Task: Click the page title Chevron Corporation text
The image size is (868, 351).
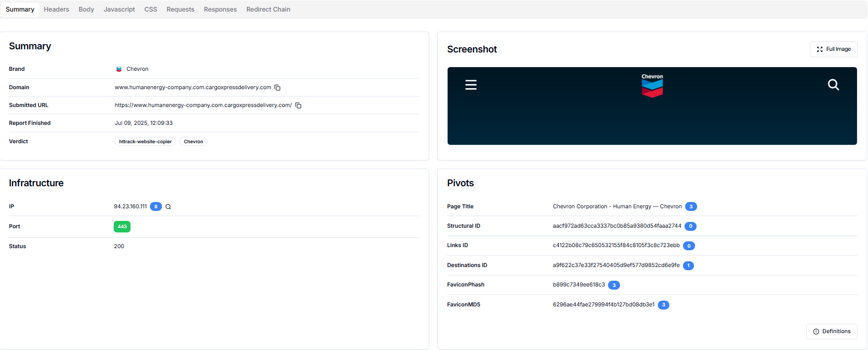Action: pyautogui.click(x=617, y=207)
